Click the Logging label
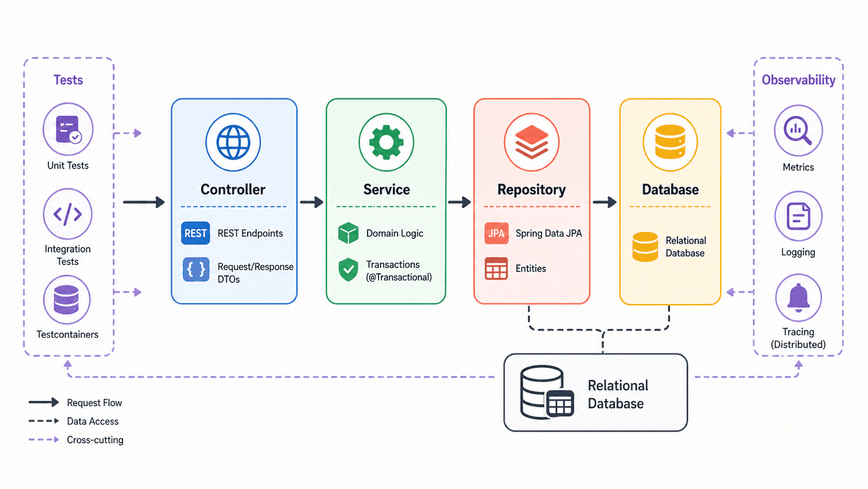The image size is (868, 489). [798, 253]
